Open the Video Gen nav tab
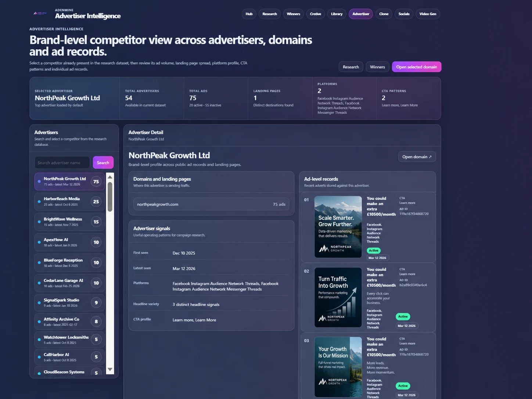Screen dimensions: 532x399 428,14
